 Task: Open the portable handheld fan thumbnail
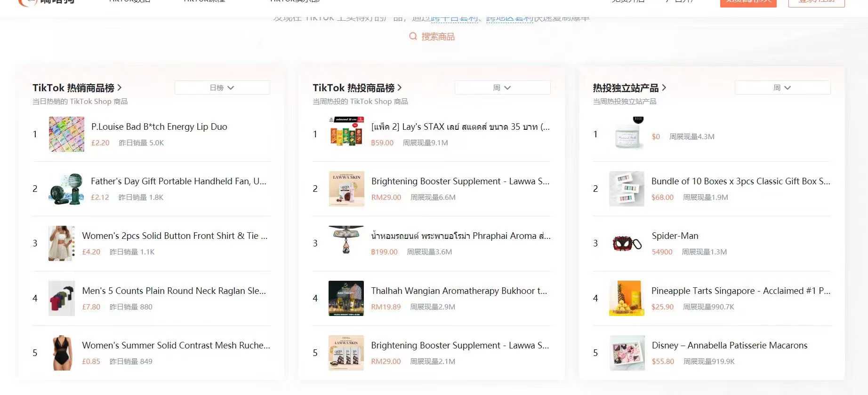click(66, 189)
